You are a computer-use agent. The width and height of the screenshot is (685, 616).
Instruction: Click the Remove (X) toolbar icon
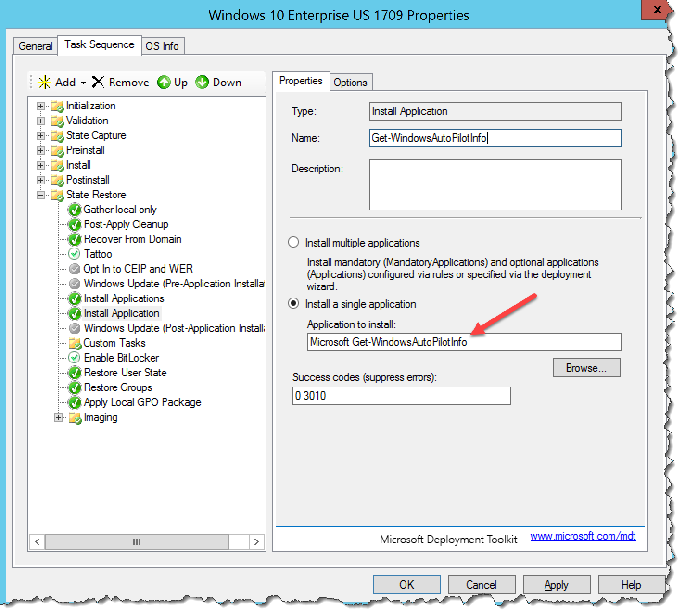click(98, 82)
